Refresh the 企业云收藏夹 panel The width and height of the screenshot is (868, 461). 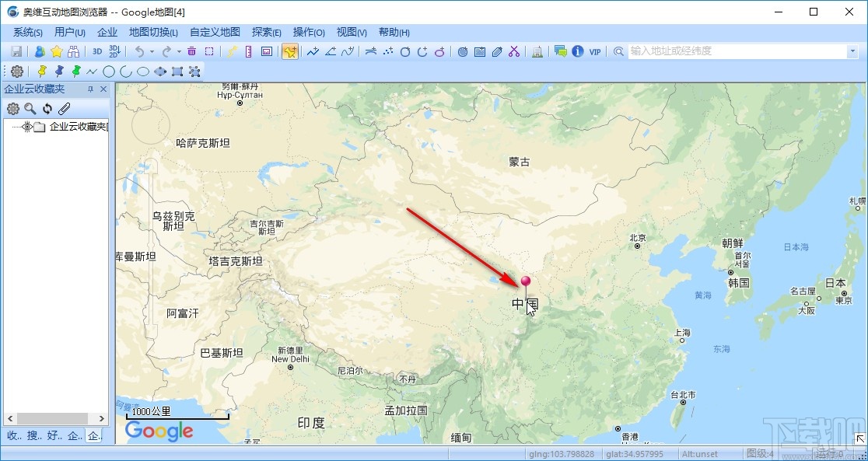(x=47, y=109)
